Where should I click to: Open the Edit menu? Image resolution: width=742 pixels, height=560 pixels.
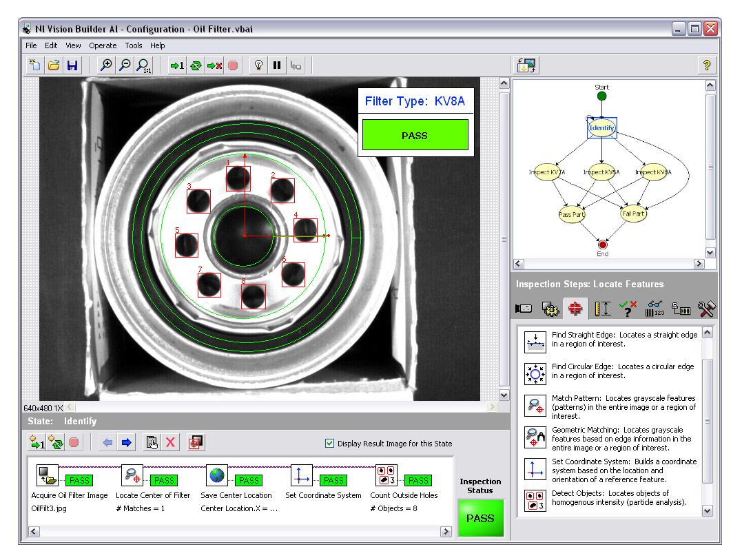[51, 45]
